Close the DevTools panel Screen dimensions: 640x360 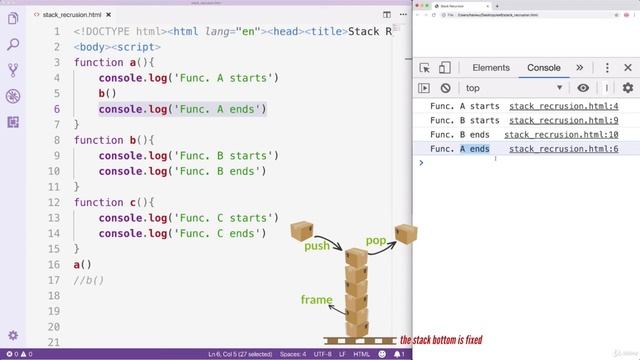pyautogui.click(x=628, y=68)
